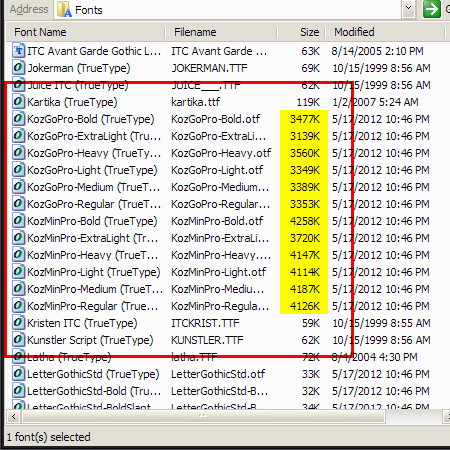Click the green Go arrow button
Image resolution: width=450 pixels, height=450 pixels.
pos(432,9)
